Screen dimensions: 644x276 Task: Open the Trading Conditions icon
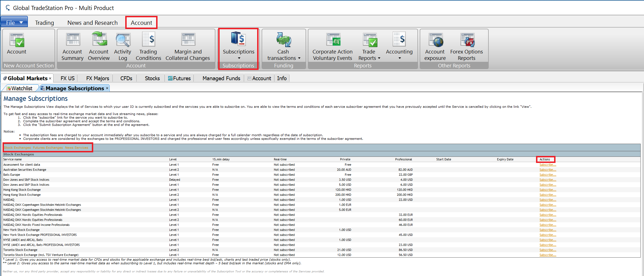click(x=149, y=39)
